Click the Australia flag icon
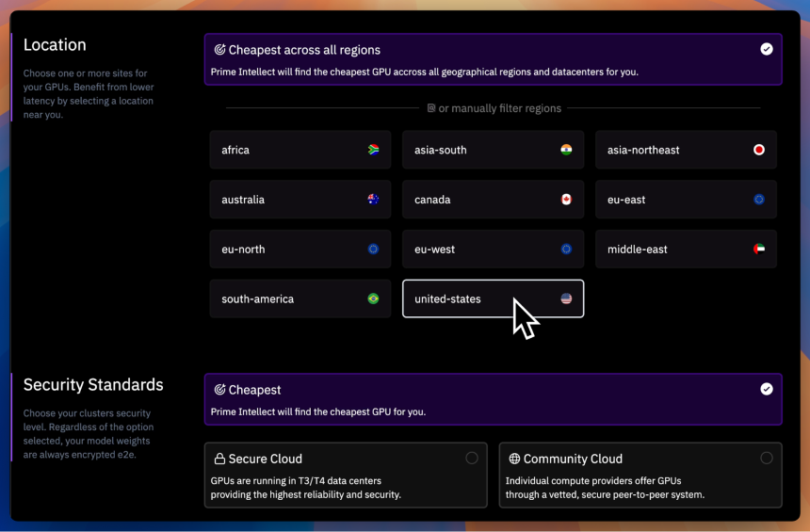The image size is (810, 532). pyautogui.click(x=373, y=200)
